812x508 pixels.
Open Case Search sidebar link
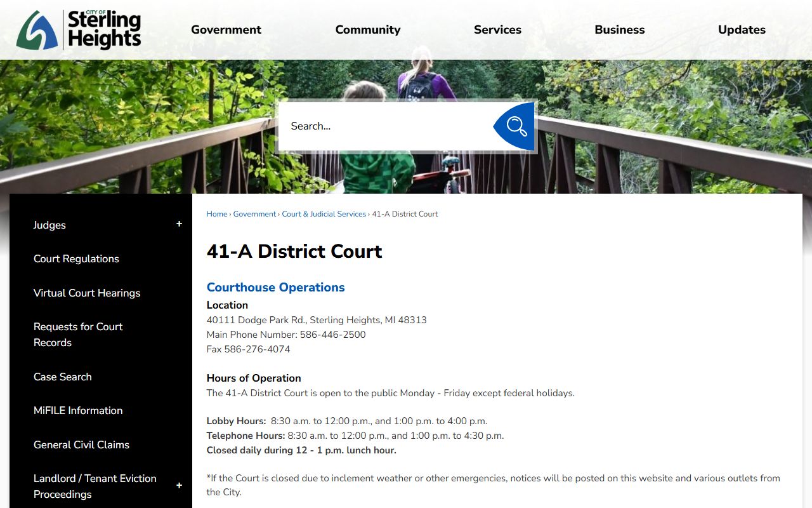[63, 377]
